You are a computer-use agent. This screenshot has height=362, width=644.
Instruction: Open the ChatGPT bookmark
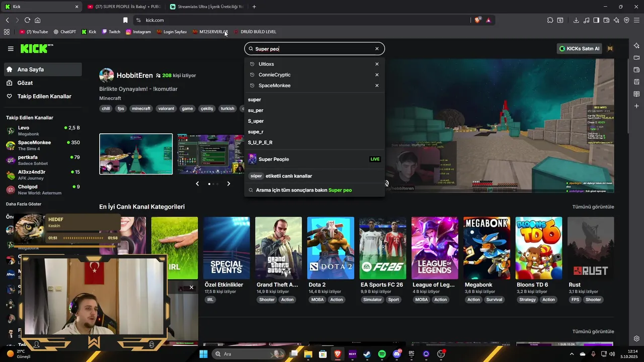64,32
